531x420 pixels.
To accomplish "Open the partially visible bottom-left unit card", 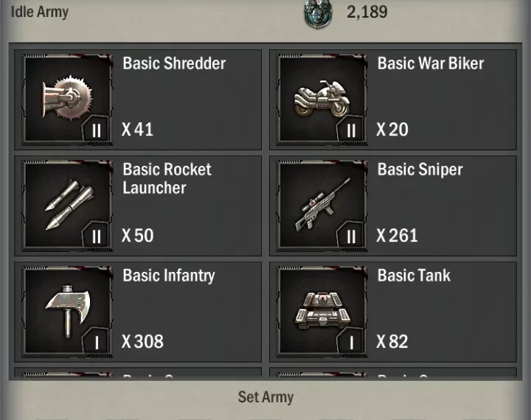I will point(138,374).
